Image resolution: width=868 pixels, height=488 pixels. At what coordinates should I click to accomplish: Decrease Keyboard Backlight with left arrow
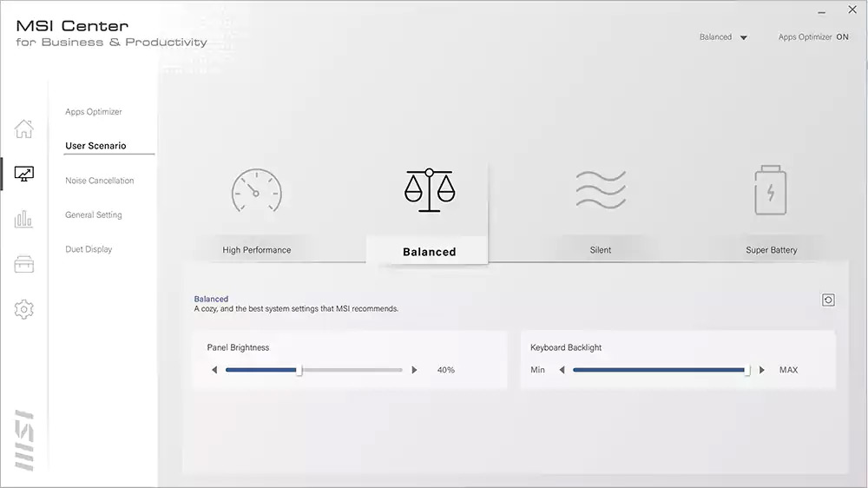pyautogui.click(x=562, y=370)
